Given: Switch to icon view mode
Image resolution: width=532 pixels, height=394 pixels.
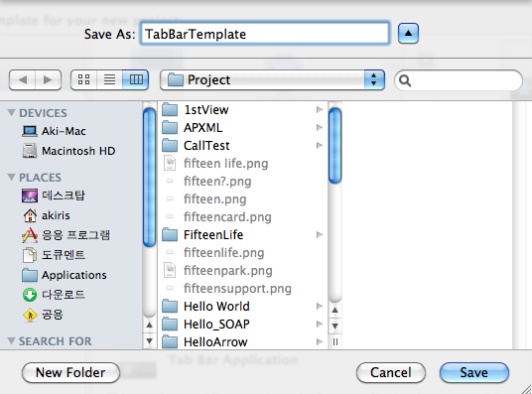Looking at the screenshot, I should click(83, 80).
